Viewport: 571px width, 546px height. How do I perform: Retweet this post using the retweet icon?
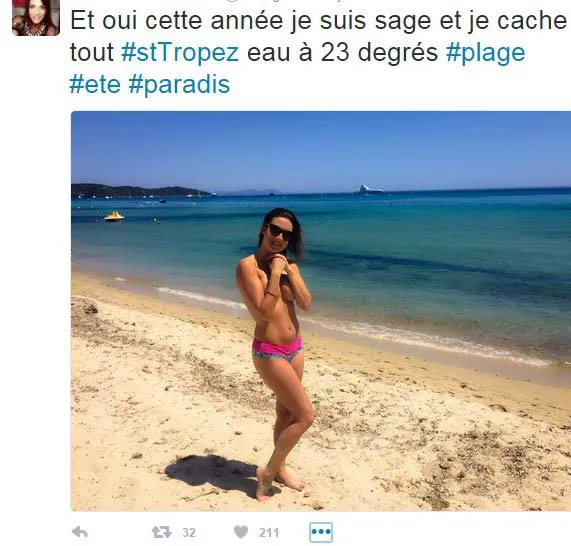coord(161,532)
